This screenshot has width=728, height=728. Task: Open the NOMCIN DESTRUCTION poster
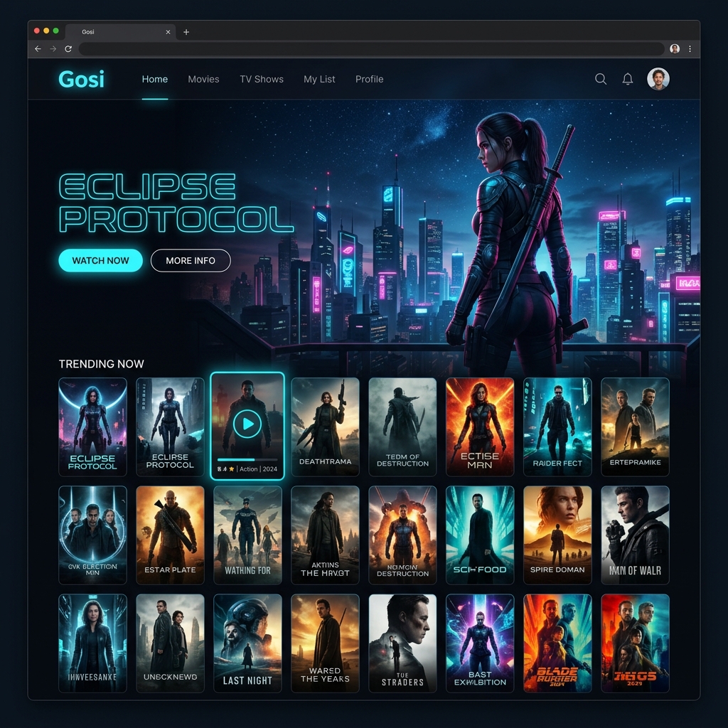(402, 535)
